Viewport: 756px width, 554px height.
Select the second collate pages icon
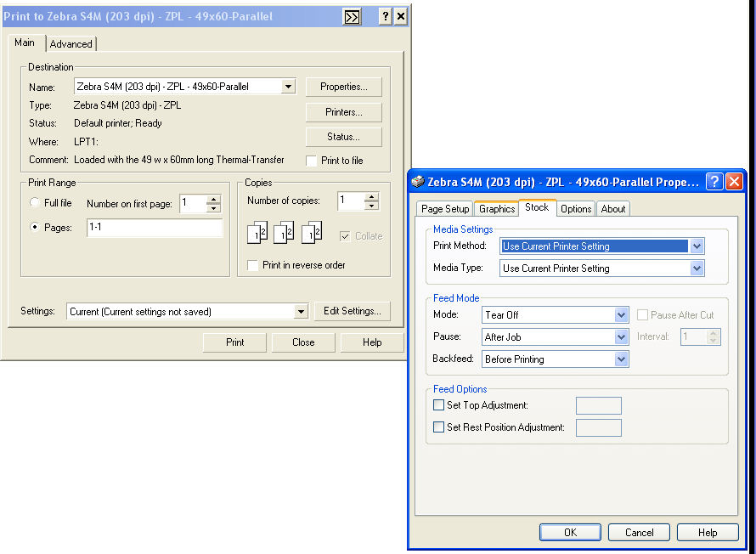[x=284, y=233]
